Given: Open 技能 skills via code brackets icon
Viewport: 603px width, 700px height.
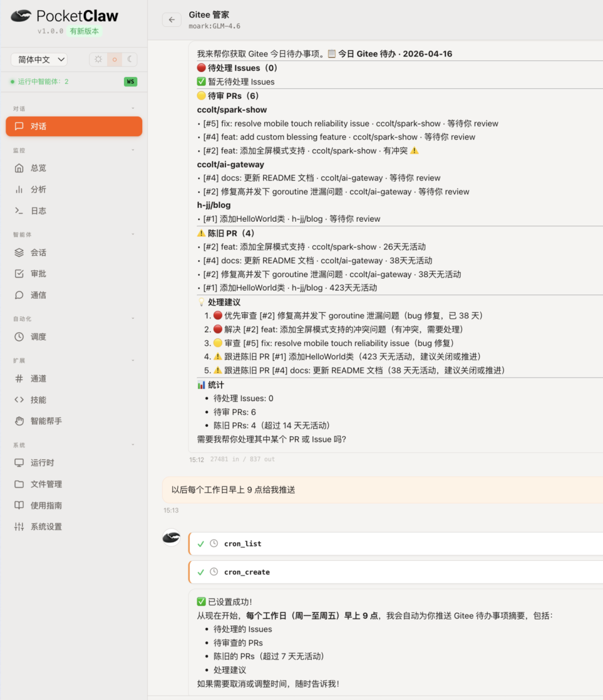Looking at the screenshot, I should pos(19,400).
